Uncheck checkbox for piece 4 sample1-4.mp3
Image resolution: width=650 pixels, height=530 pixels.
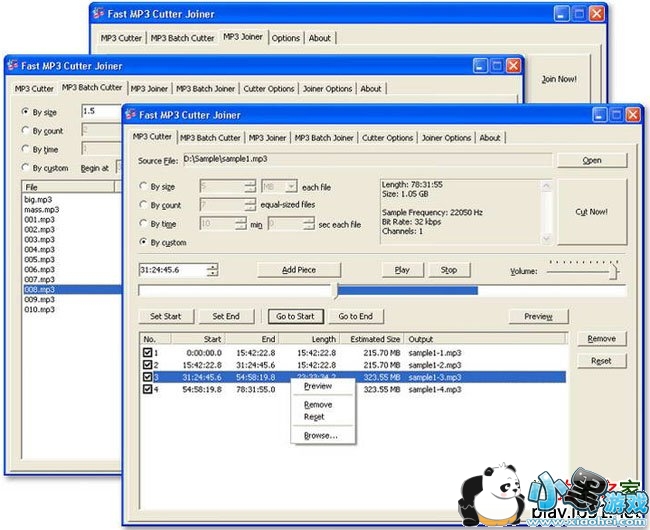(x=147, y=389)
